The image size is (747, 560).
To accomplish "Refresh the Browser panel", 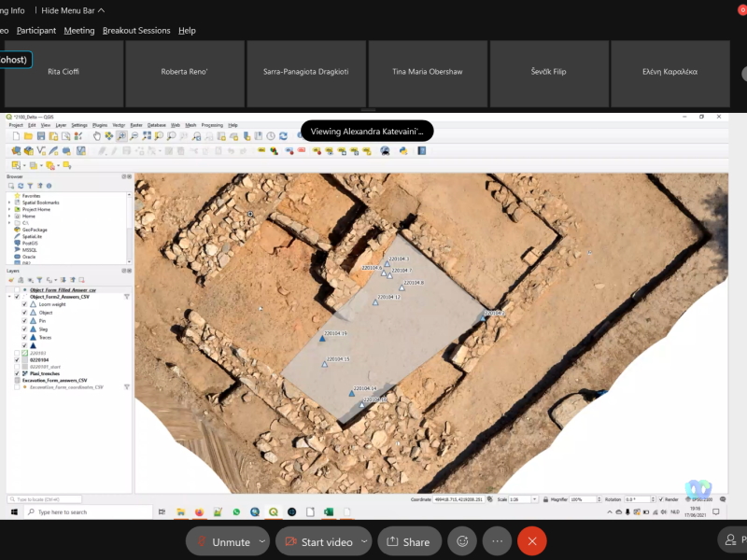I will coord(21,186).
